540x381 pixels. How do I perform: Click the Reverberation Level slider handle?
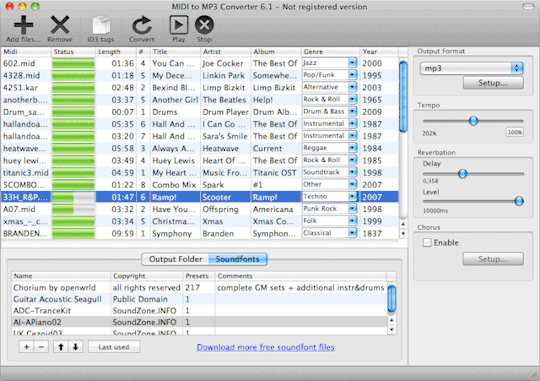coord(519,201)
